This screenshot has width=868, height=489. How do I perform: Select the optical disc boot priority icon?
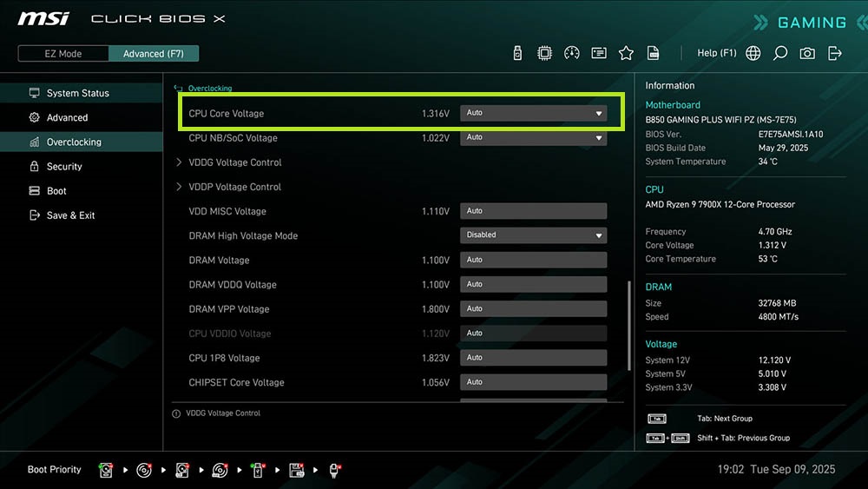pos(144,470)
